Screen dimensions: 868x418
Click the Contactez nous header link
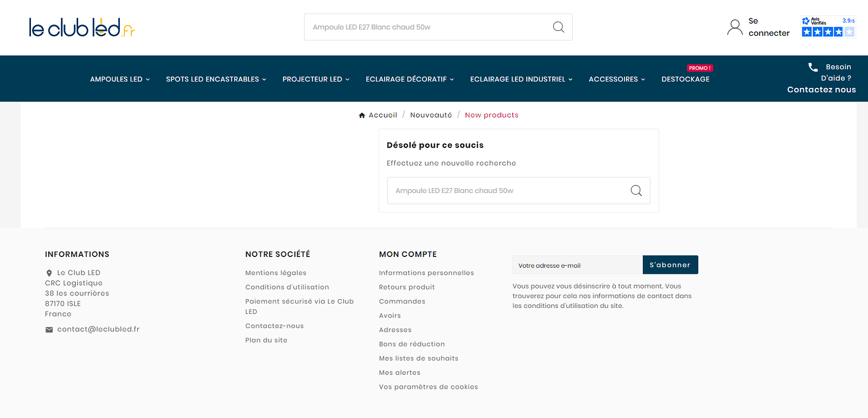(x=821, y=90)
